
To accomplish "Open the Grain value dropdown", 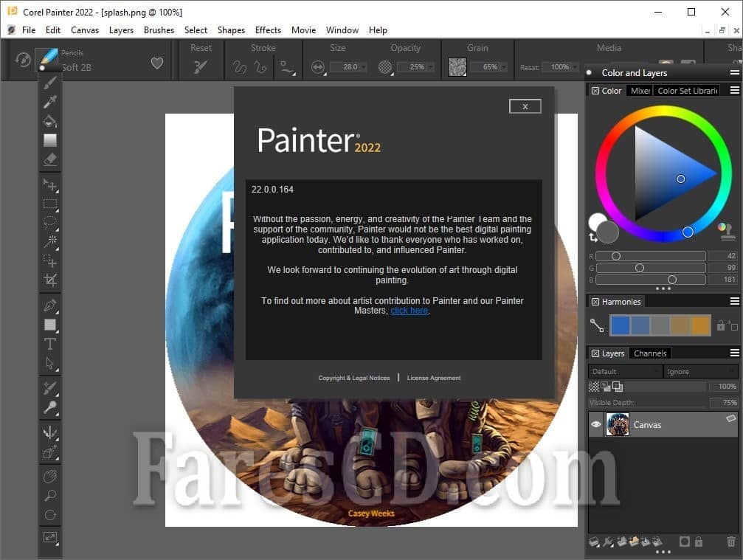I will [503, 67].
